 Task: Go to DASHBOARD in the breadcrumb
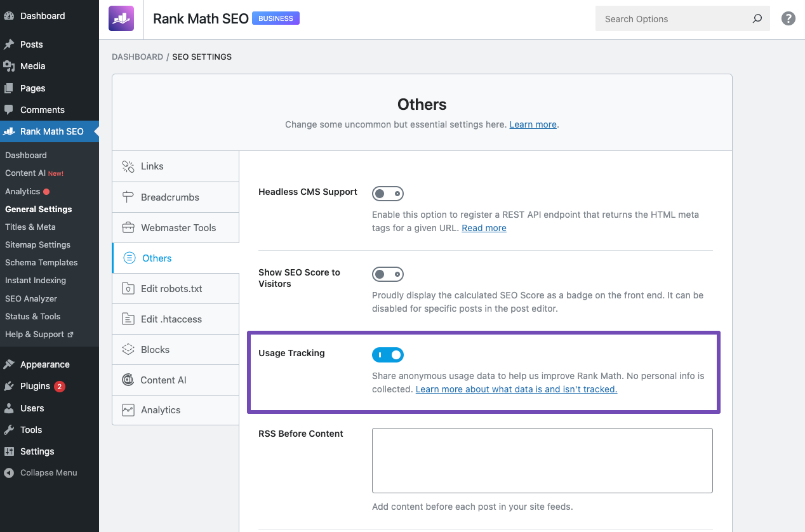pos(137,57)
